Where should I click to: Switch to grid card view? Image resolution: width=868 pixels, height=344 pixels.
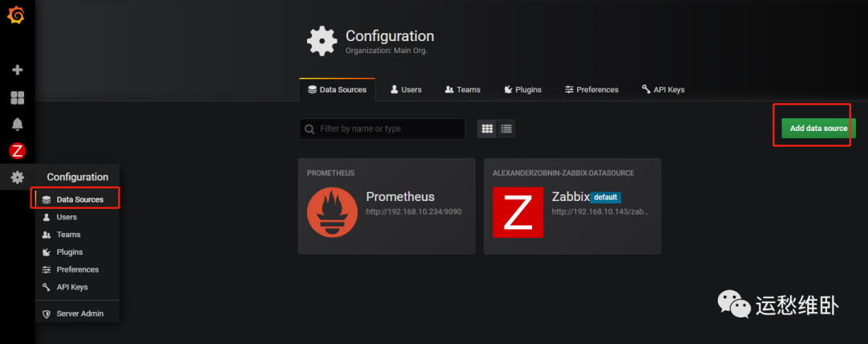[487, 129]
